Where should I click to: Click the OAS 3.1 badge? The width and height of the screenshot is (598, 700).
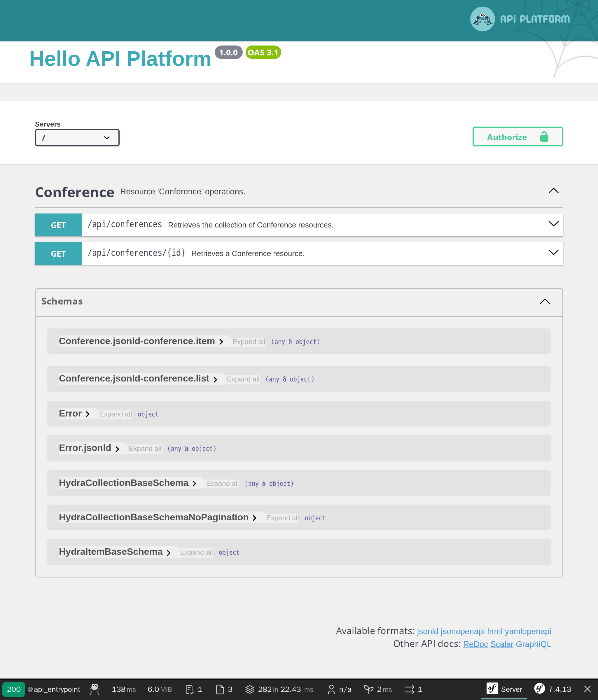[263, 52]
